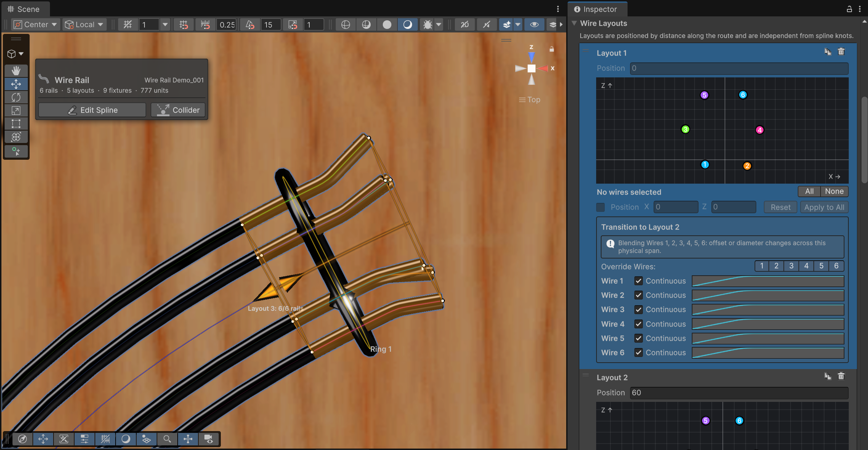Click the Collider button
This screenshot has height=450, width=868.
(178, 110)
